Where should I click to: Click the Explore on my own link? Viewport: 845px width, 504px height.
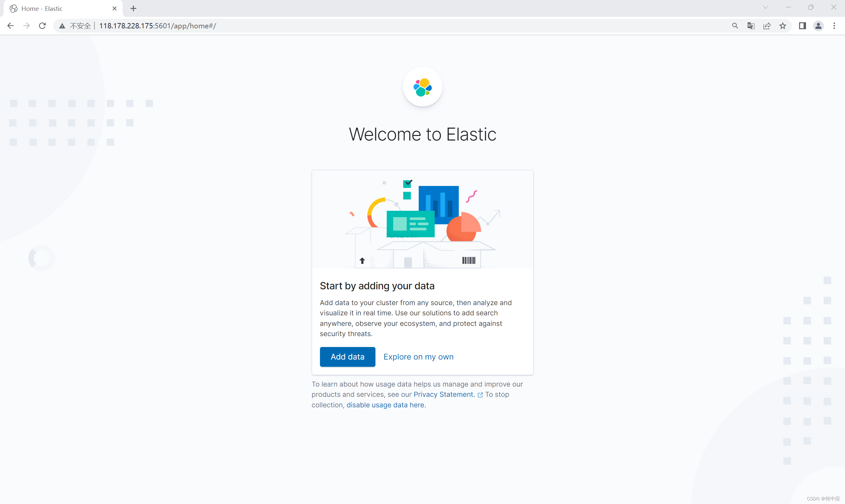coord(419,357)
